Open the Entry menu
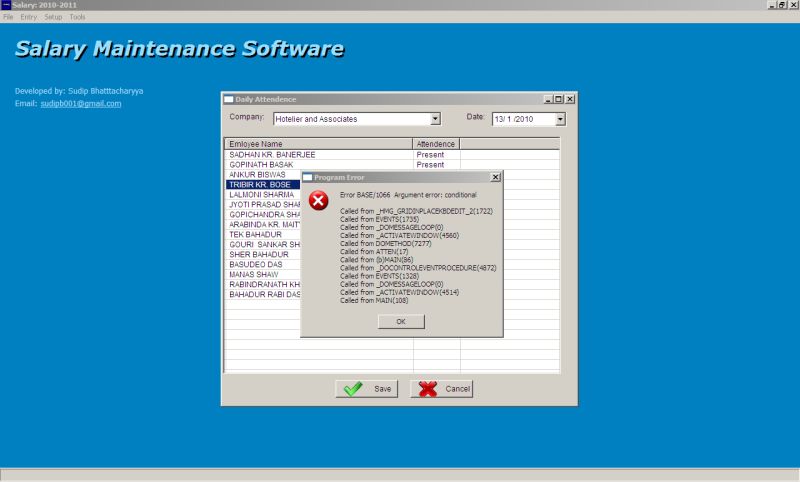800x482 pixels. tap(28, 17)
